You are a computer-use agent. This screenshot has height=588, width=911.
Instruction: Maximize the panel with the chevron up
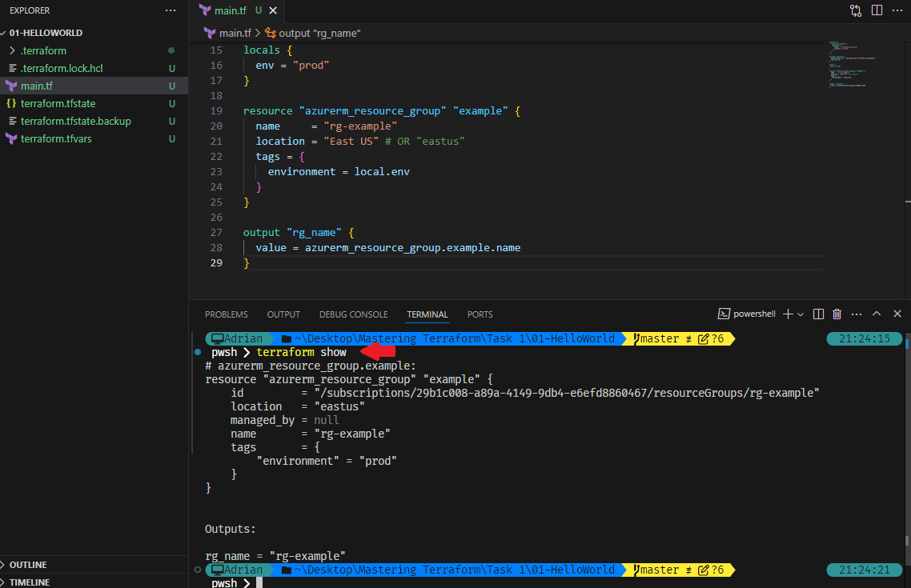pos(877,314)
